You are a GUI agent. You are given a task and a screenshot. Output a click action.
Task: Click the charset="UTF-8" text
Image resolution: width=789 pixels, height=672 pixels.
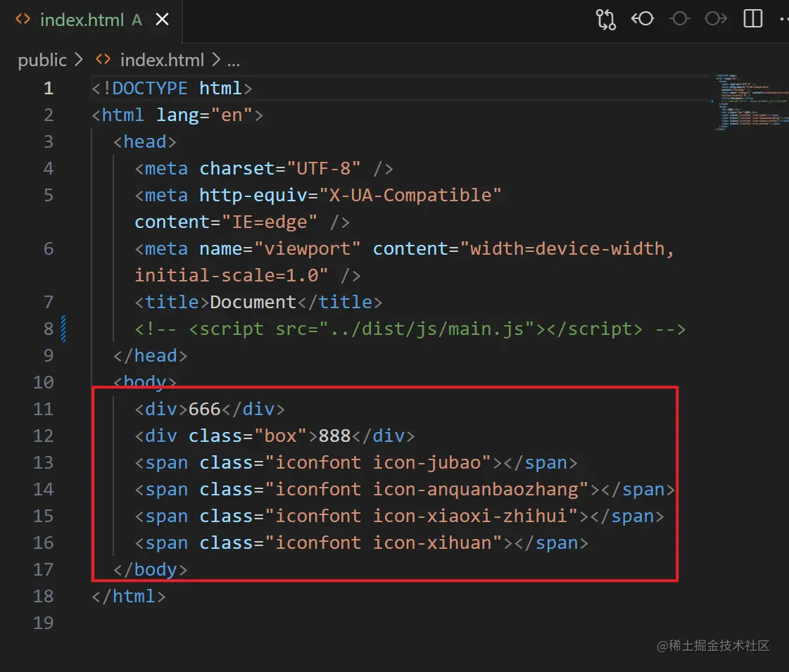279,168
